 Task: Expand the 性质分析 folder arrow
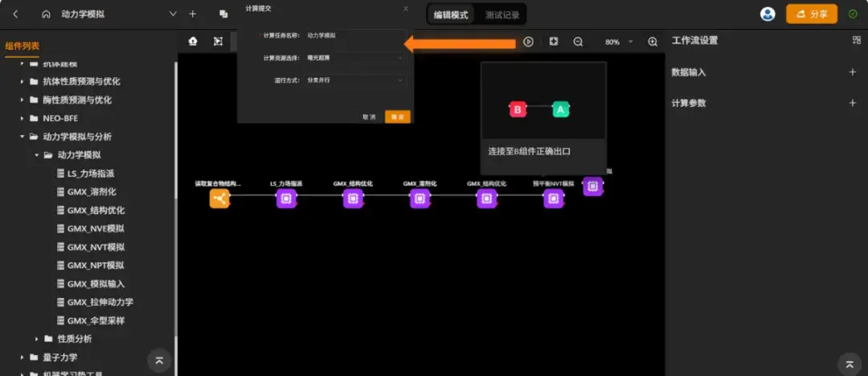coord(36,338)
